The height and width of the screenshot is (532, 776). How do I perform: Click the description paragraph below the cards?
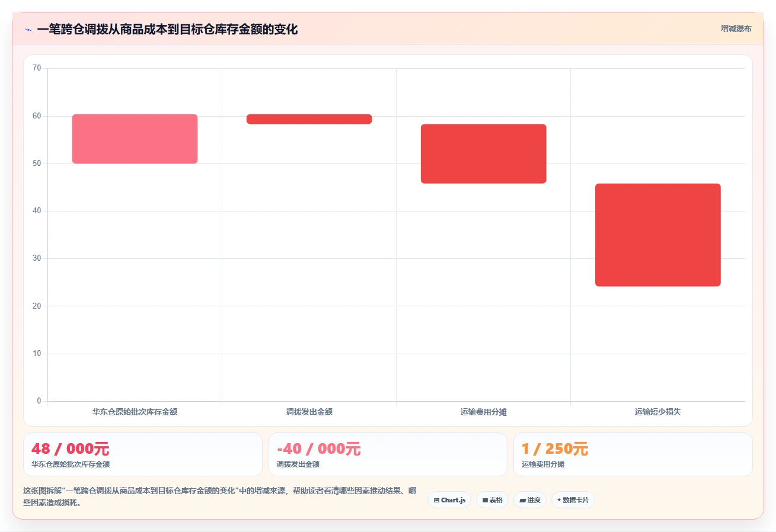coord(220,496)
